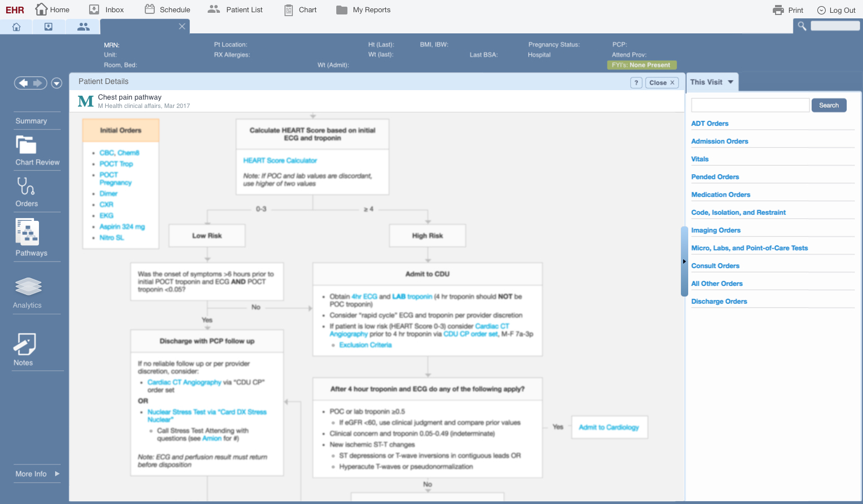Open Imaging Orders link
Image resolution: width=863 pixels, height=504 pixels.
click(x=715, y=230)
